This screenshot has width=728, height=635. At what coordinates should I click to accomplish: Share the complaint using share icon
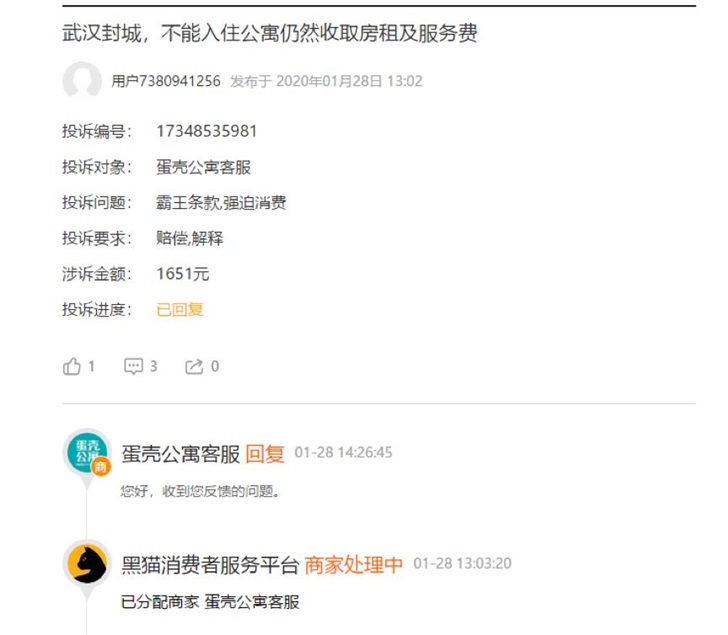pos(194,366)
